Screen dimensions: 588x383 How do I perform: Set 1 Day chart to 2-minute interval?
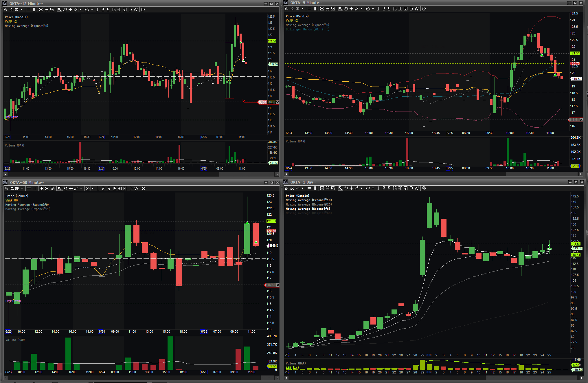click(x=384, y=188)
